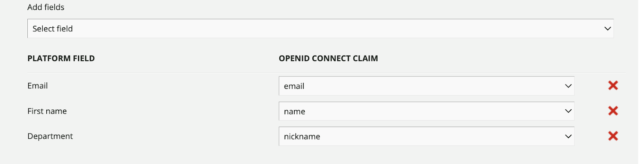Open the OpenID claim dropdown for Email
This screenshot has height=164, width=644.
(426, 86)
